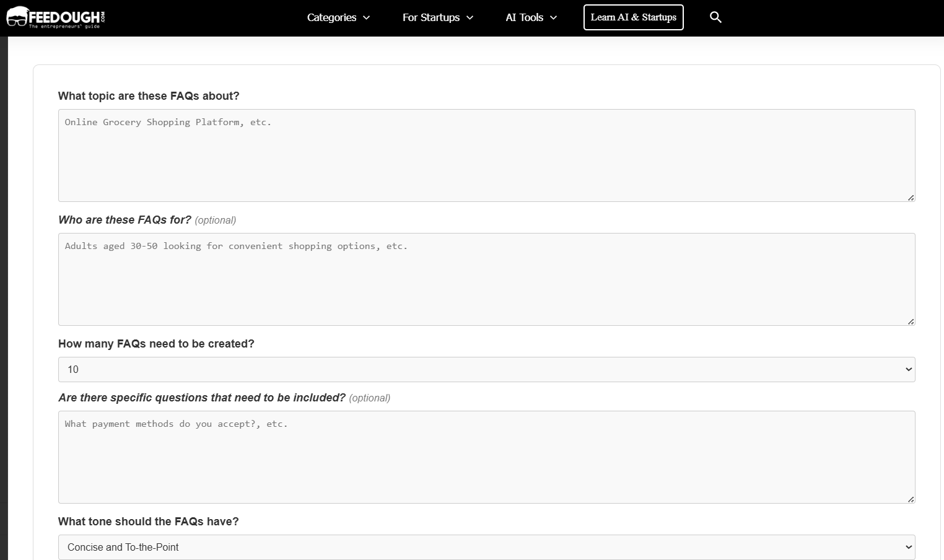This screenshot has width=944, height=560.
Task: Click the Learn AI & Startups button
Action: pos(633,17)
